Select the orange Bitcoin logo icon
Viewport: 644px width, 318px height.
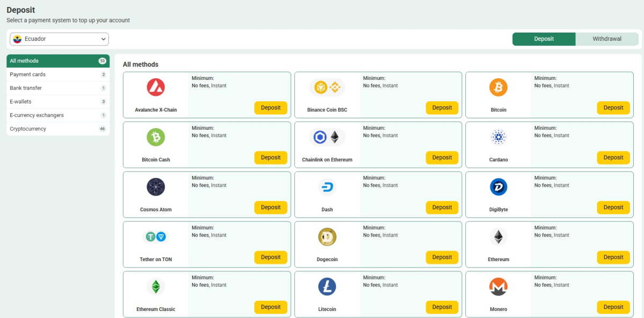(499, 87)
